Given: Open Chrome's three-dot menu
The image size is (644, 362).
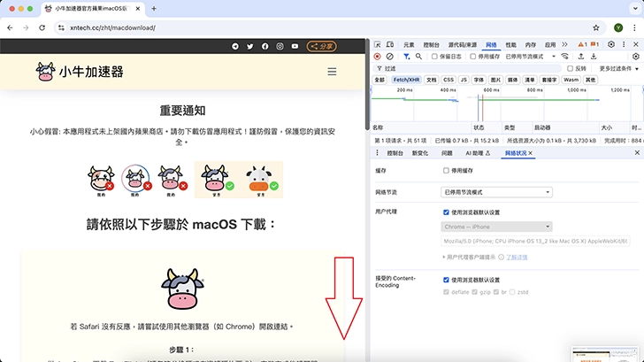Looking at the screenshot, I should point(634,28).
